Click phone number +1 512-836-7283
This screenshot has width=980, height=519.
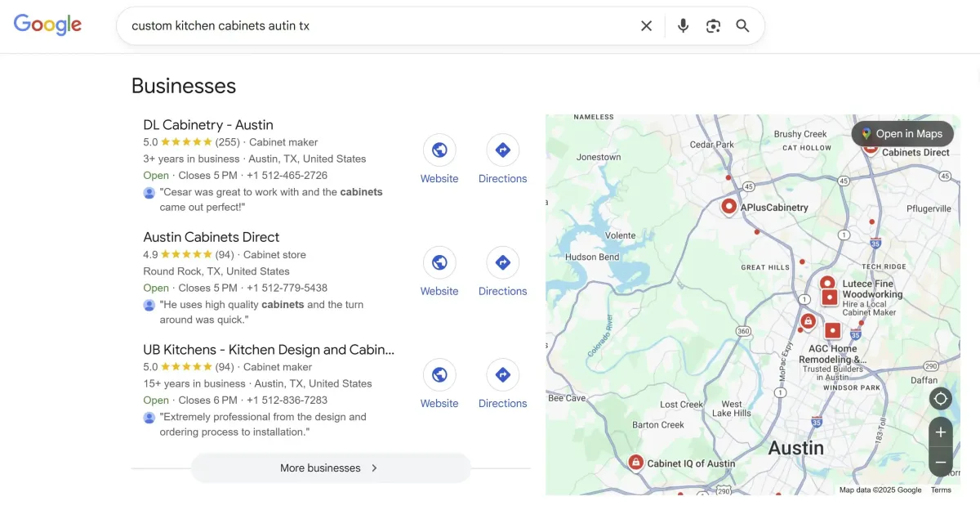tap(287, 400)
